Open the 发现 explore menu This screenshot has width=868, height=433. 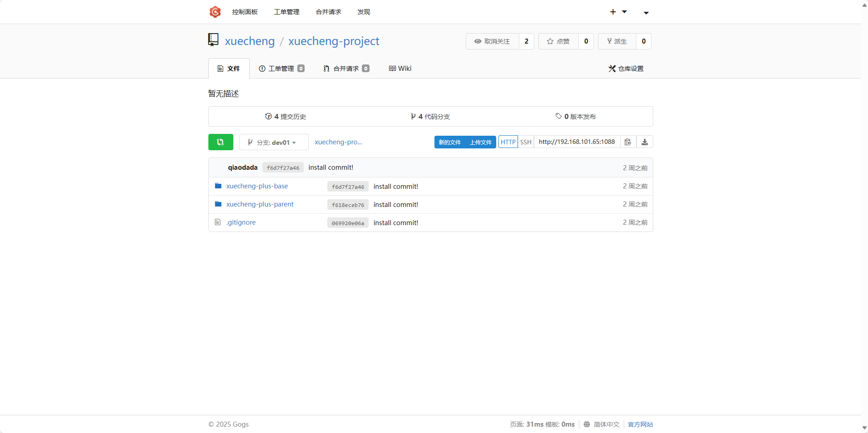(x=364, y=12)
